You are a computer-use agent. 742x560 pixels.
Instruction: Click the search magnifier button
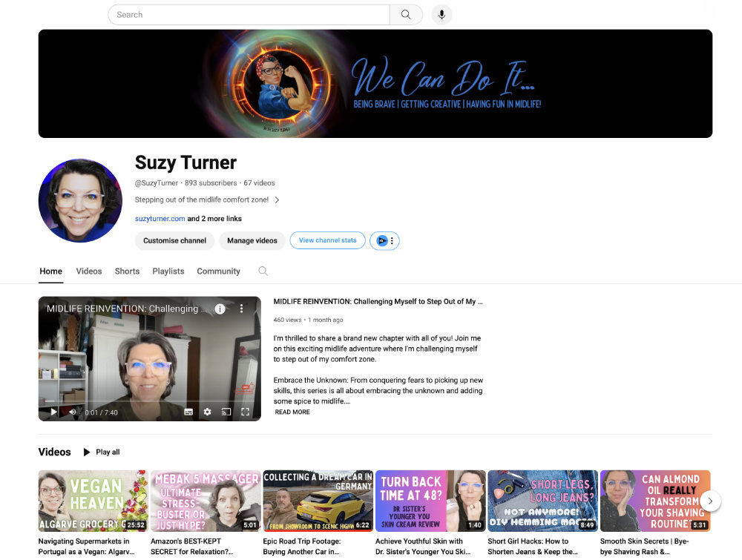(406, 15)
